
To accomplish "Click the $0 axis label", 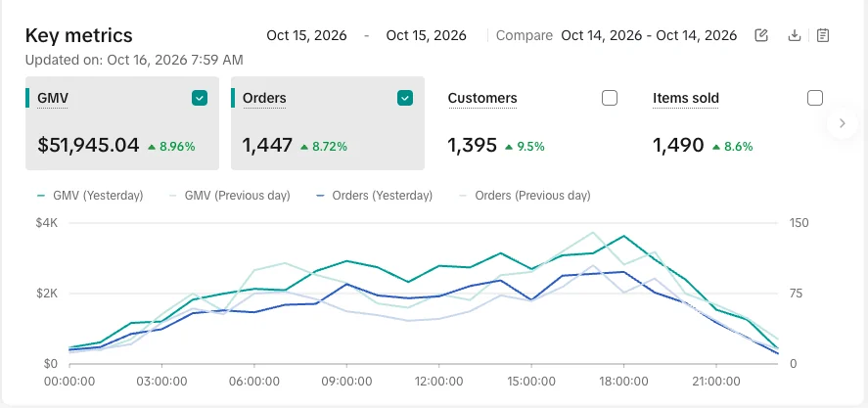I will click(51, 364).
